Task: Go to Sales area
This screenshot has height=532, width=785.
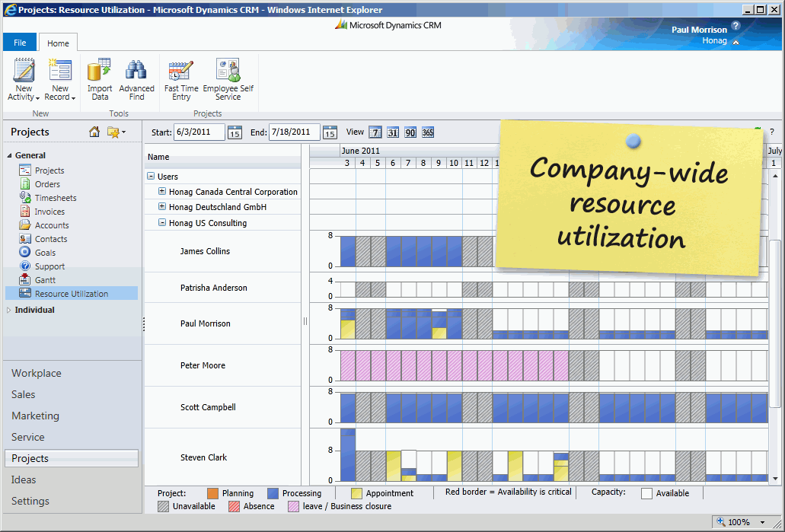Action: 24,394
